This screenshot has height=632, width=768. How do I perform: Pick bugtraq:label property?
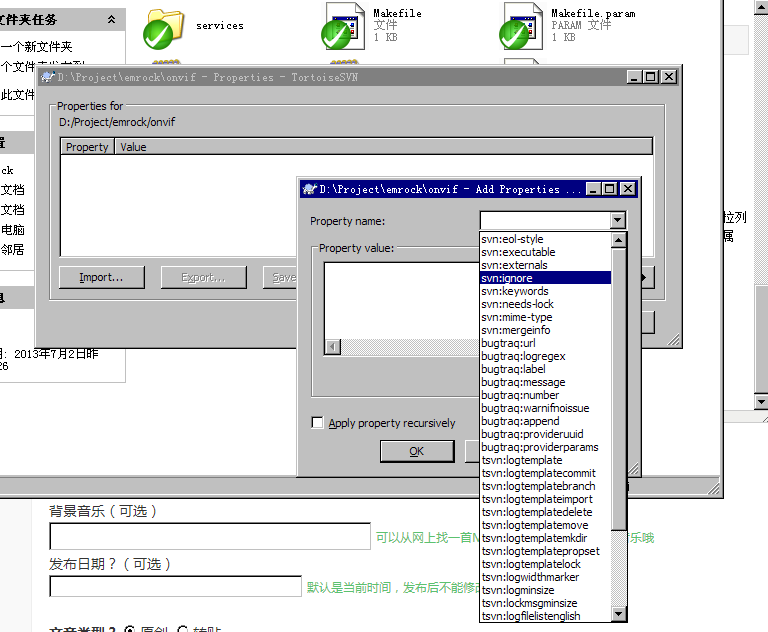point(546,369)
